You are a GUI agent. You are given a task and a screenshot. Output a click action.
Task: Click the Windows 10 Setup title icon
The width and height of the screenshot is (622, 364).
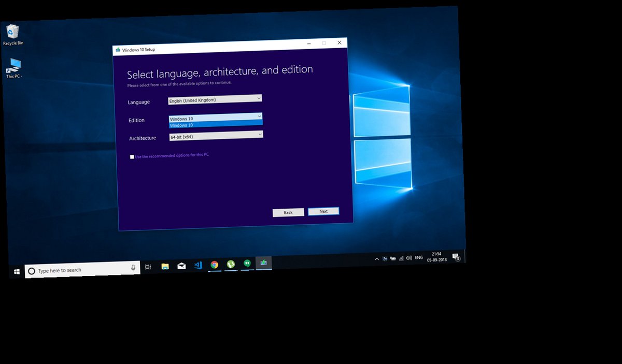point(118,50)
